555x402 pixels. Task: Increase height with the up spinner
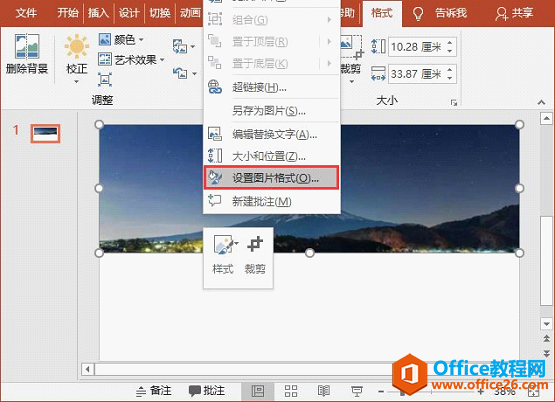click(450, 43)
